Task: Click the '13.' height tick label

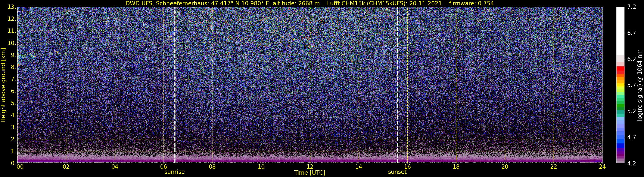Action: pos(12,7)
